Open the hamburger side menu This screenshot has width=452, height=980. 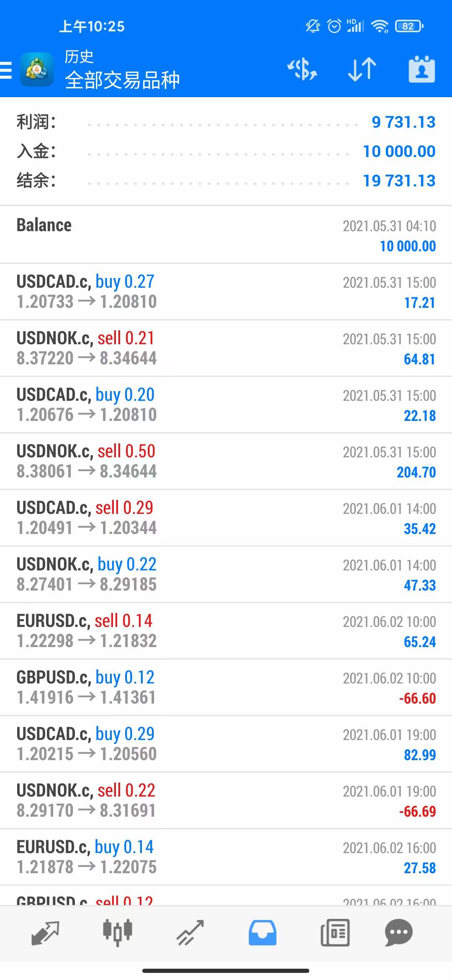pos(6,70)
